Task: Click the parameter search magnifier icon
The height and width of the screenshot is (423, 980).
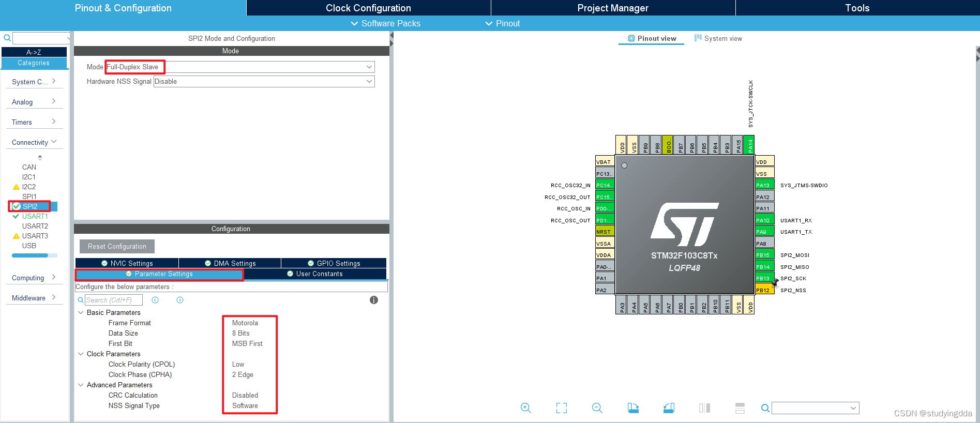Action: 81,300
